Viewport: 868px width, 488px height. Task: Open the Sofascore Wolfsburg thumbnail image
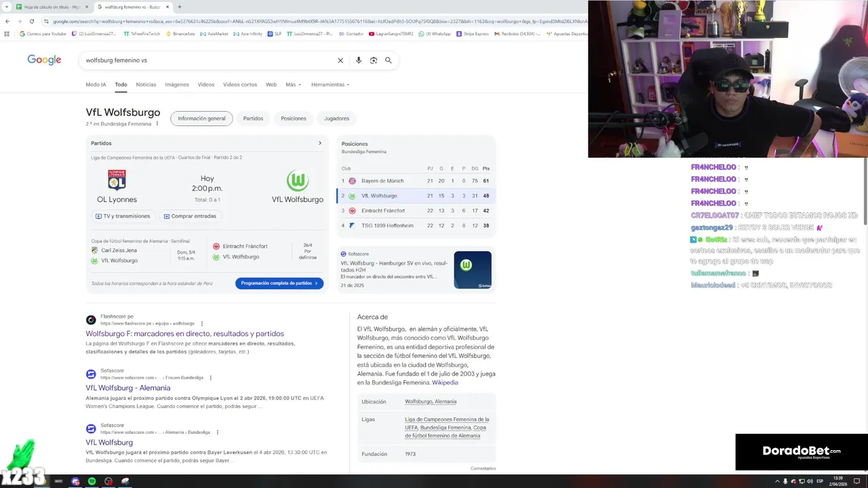point(473,270)
